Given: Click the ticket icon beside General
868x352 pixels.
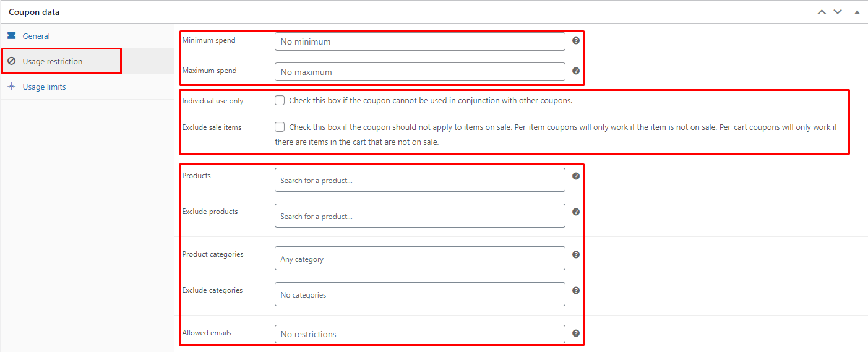Looking at the screenshot, I should 12,36.
